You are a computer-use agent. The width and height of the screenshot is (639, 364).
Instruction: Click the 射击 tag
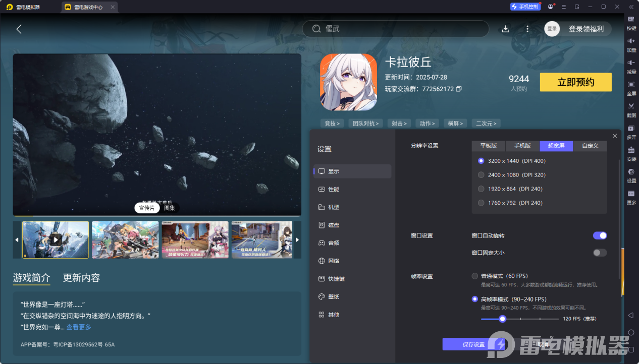point(399,124)
